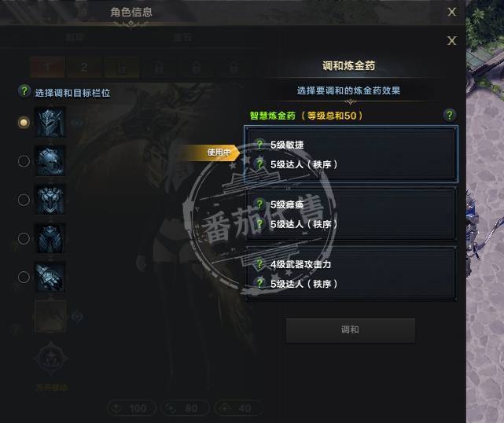Click the 调和 button

[x=351, y=329]
